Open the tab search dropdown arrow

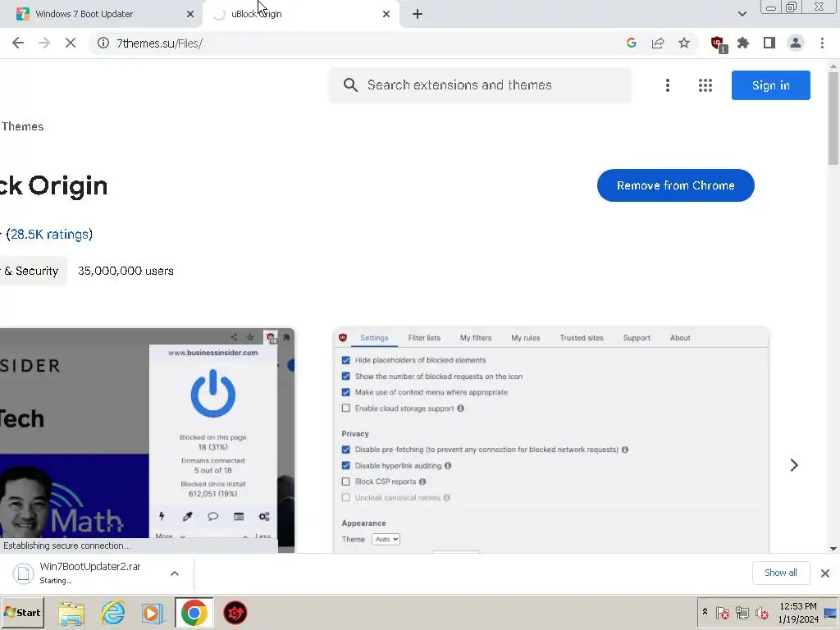(742, 14)
